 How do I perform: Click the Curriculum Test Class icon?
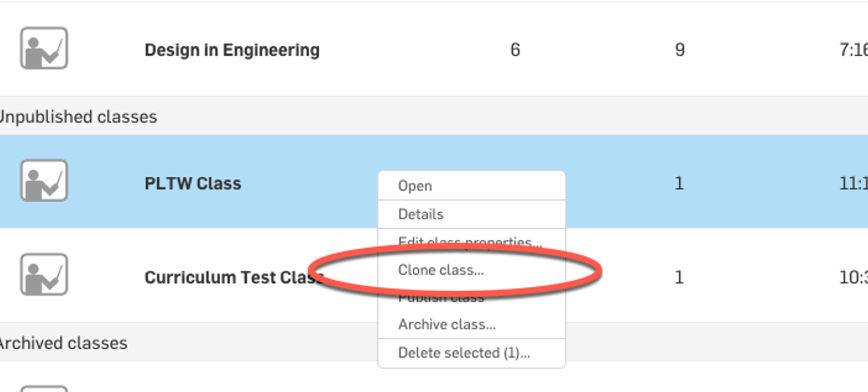point(44,275)
